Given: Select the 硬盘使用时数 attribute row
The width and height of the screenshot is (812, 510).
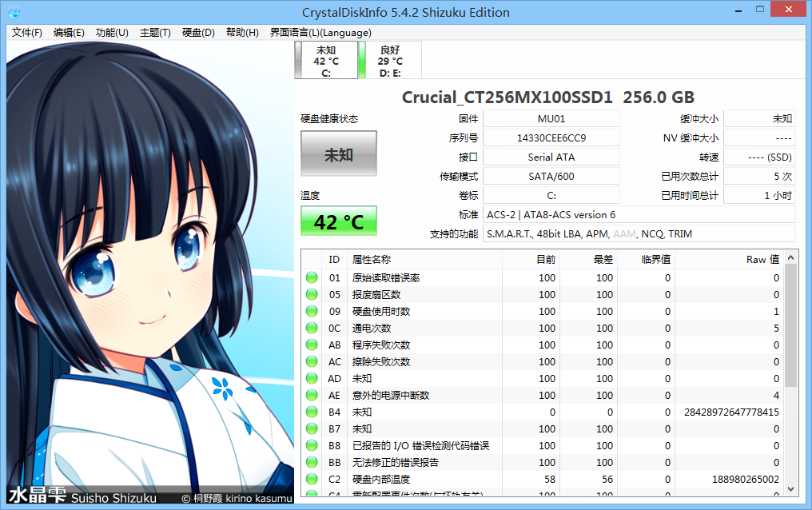Looking at the screenshot, I should coord(543,311).
